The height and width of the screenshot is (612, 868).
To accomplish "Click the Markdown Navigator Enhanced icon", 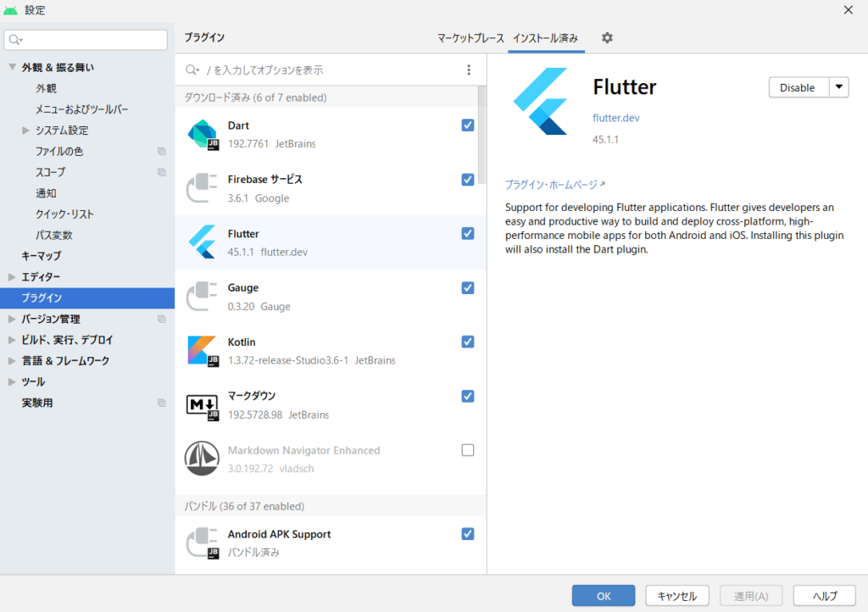I will pyautogui.click(x=202, y=459).
